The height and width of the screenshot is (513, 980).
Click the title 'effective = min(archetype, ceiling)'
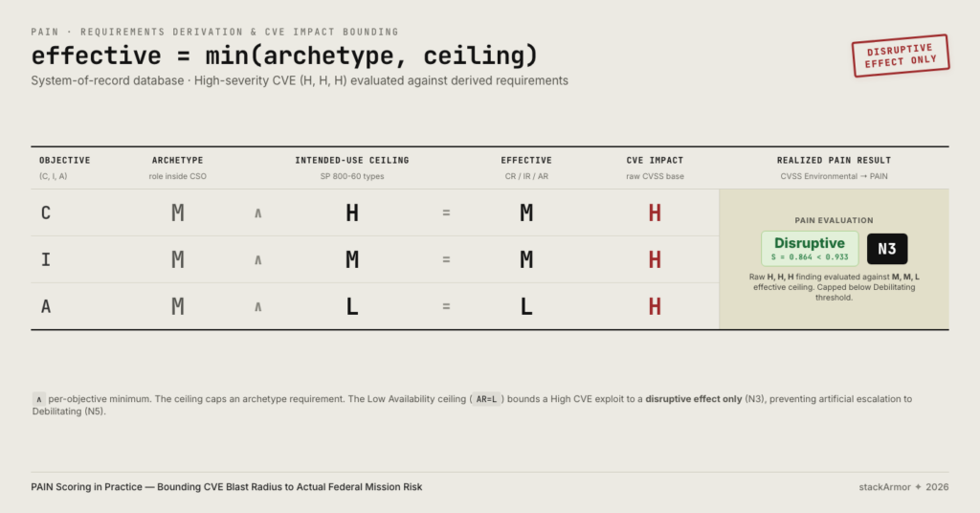pos(284,56)
